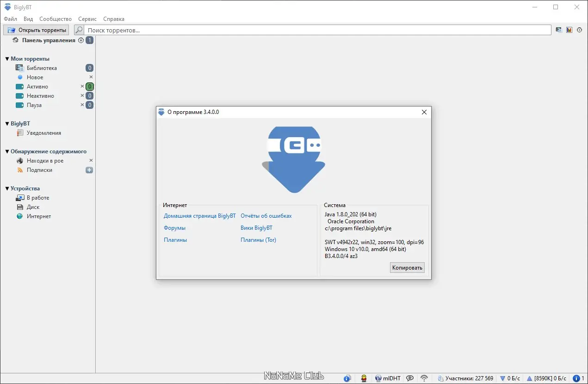Close the Новое sidebar entry
This screenshot has height=384, width=588.
[91, 77]
